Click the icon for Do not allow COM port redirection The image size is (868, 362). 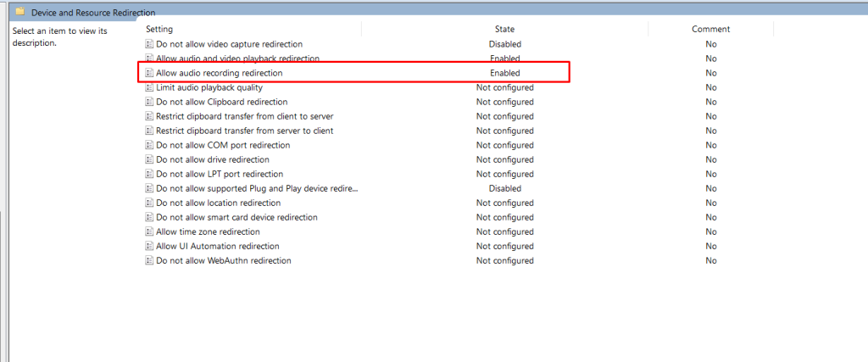[149, 145]
